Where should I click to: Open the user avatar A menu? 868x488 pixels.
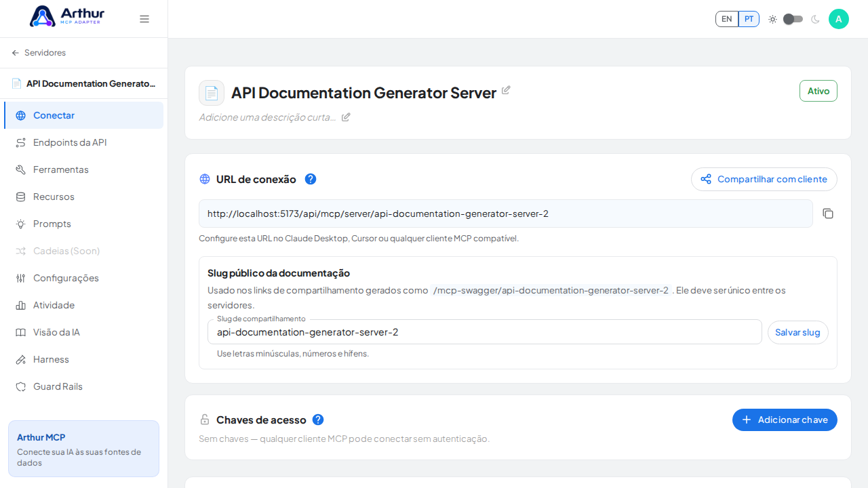coord(839,19)
